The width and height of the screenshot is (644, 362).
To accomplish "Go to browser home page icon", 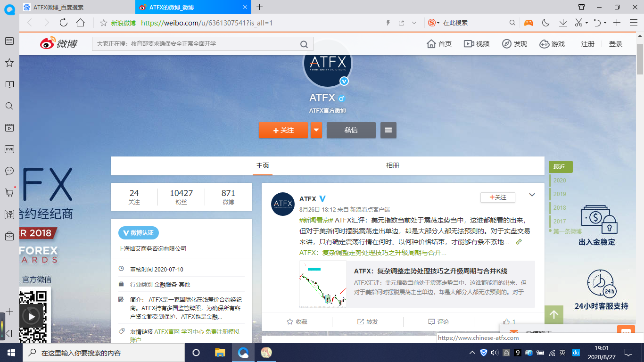I will pos(81,23).
